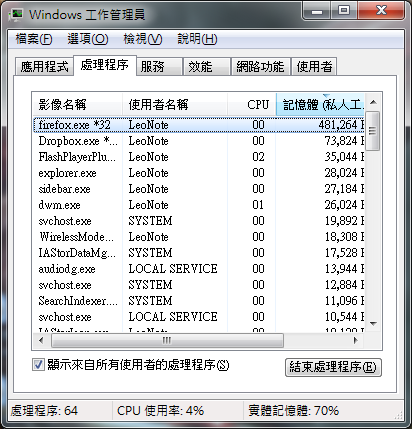Open the 選項(O) menu
The image size is (412, 429).
(88, 39)
